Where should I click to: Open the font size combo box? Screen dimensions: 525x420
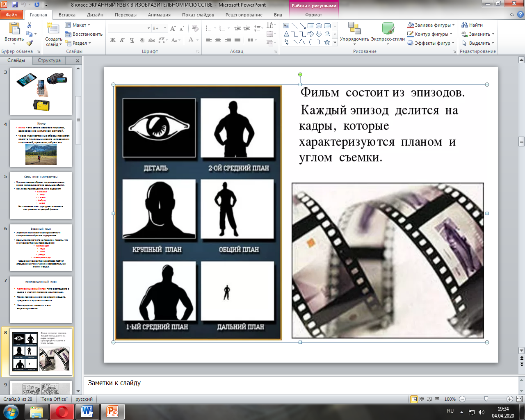coord(160,28)
